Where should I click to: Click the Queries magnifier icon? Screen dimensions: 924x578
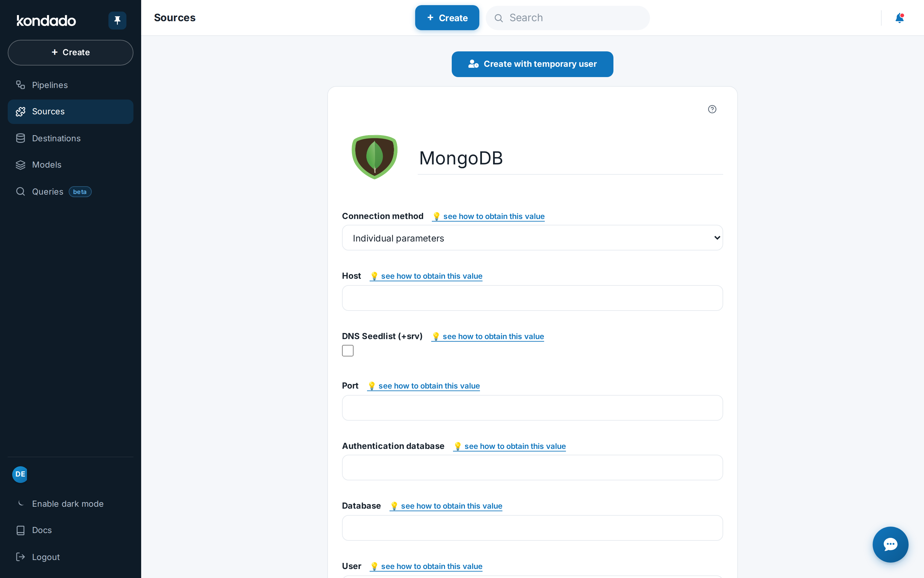click(21, 191)
